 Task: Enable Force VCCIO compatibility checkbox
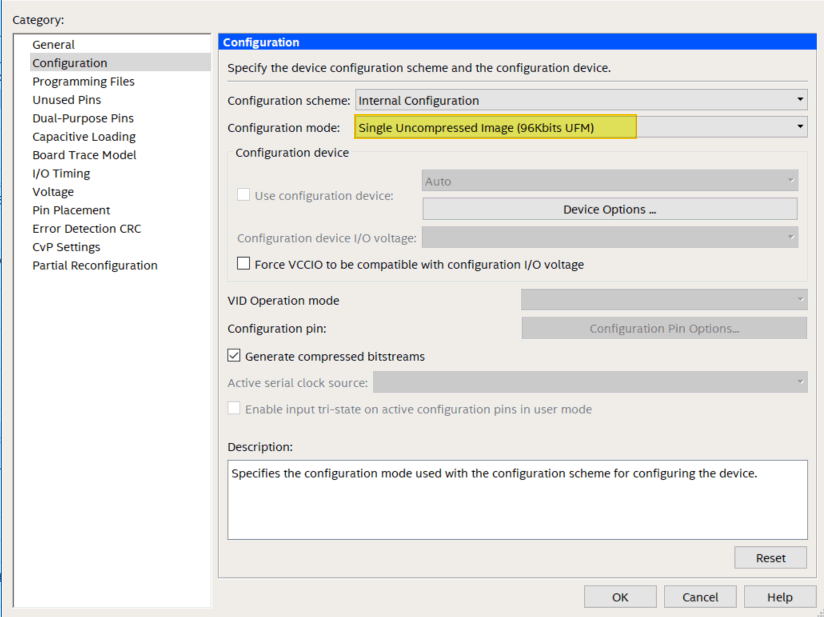coord(244,265)
